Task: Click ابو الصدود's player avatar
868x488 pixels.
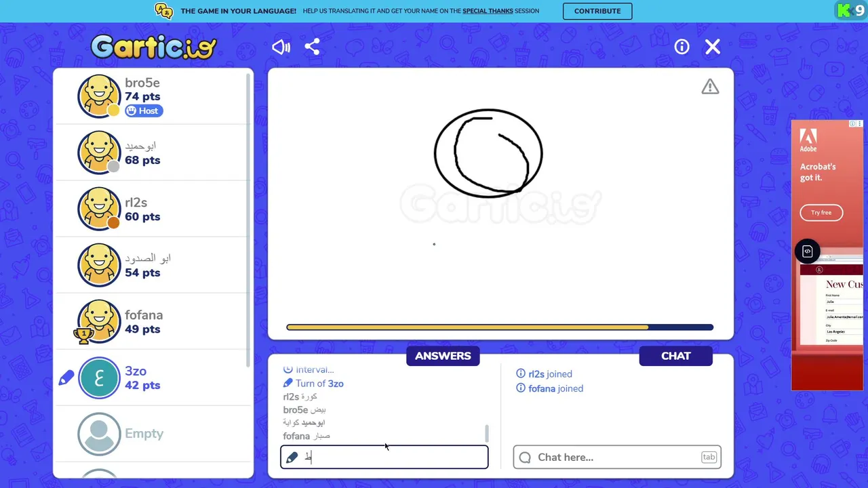Action: click(x=99, y=265)
